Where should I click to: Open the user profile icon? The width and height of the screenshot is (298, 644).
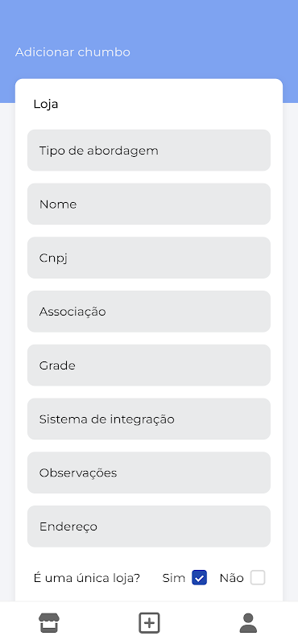coord(248,623)
